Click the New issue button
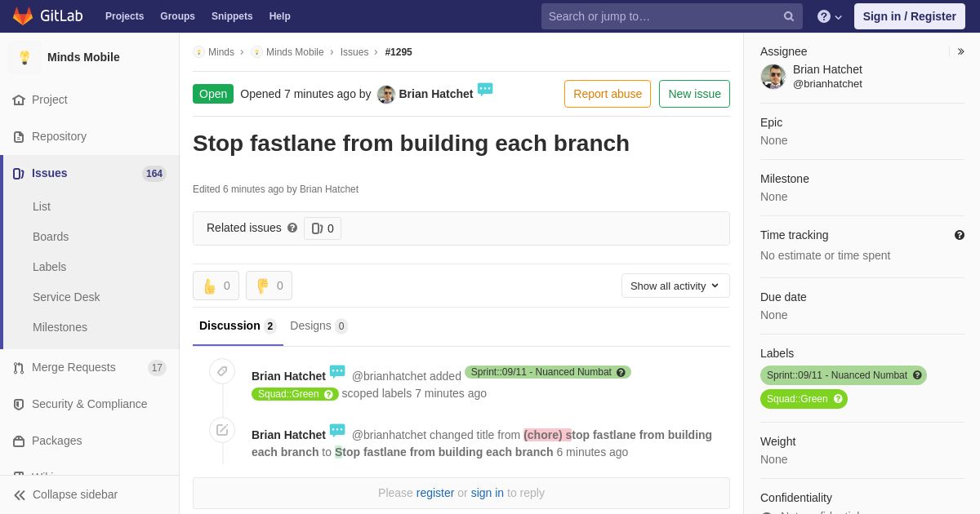Screen dimensions: 980x514 (694, 94)
